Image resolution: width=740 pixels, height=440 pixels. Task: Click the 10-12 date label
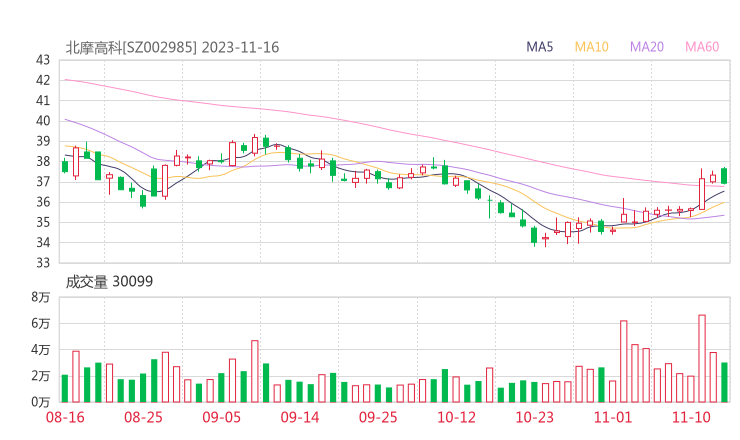pyautogui.click(x=456, y=417)
